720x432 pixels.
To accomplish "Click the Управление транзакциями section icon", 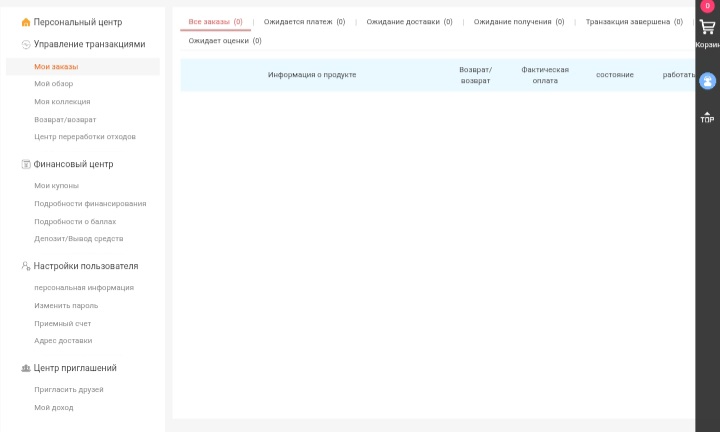I will tap(26, 44).
